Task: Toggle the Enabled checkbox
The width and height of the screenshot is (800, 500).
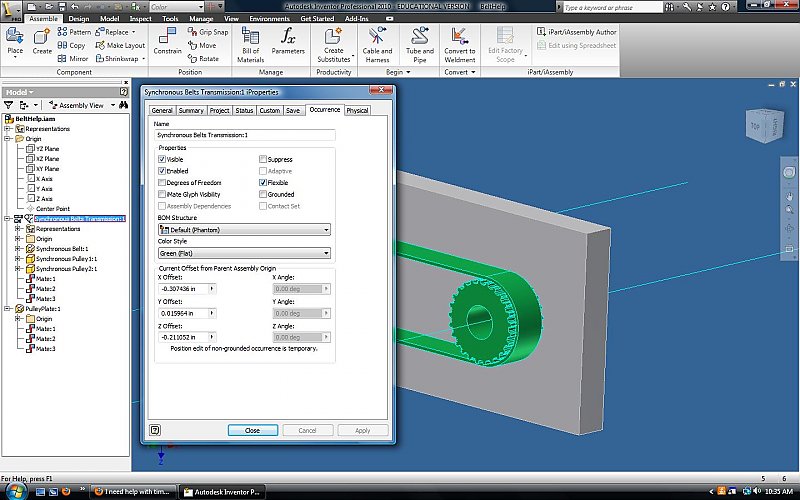Action: [162, 171]
